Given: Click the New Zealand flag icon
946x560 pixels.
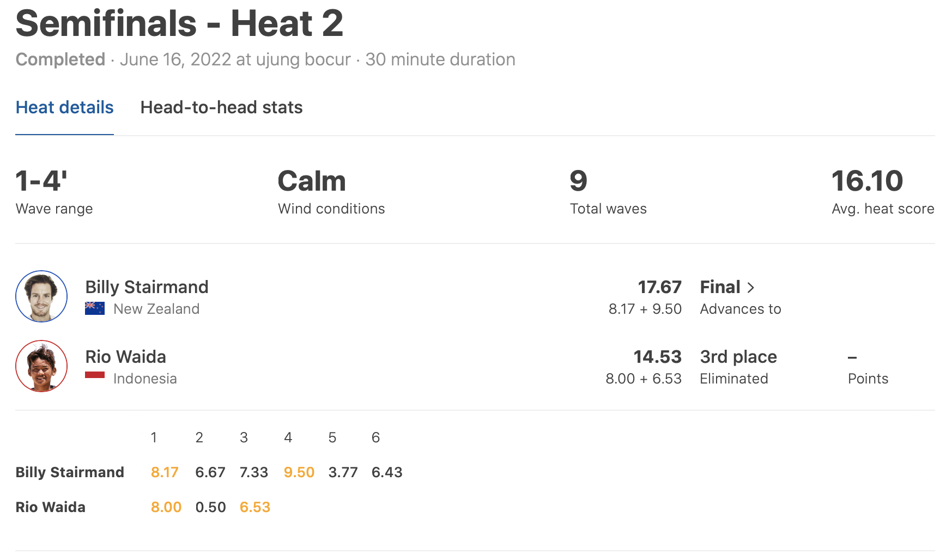Looking at the screenshot, I should pyautogui.click(x=95, y=308).
